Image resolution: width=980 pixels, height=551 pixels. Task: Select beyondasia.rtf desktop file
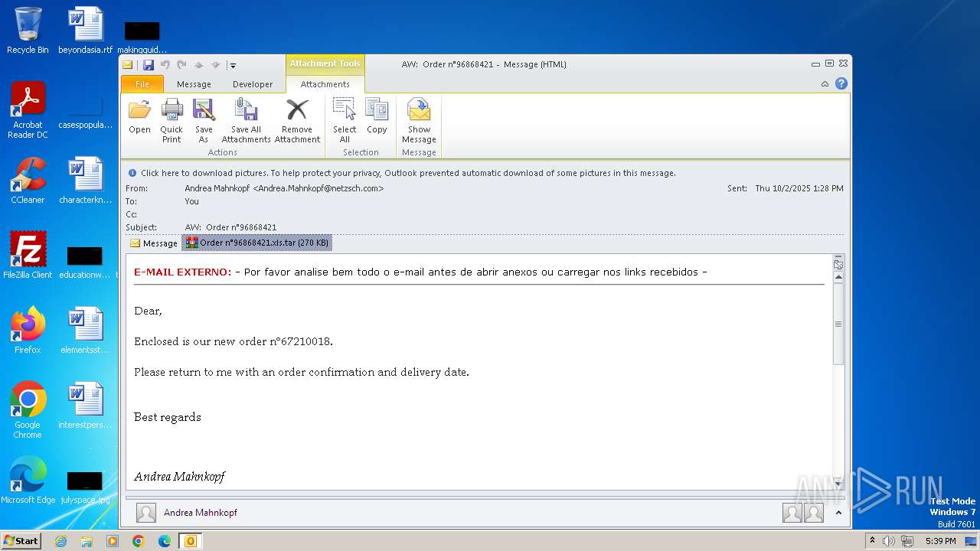pyautogui.click(x=85, y=31)
